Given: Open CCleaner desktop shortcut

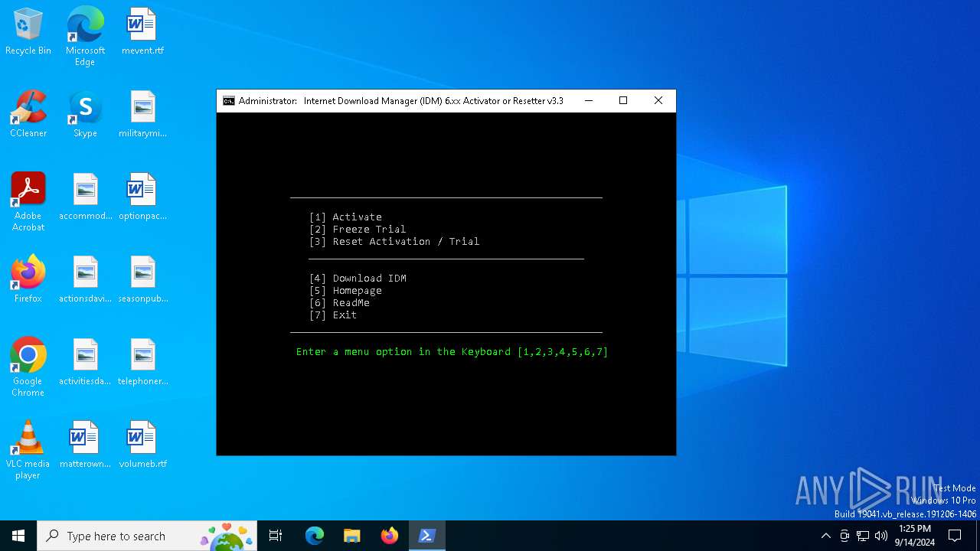Looking at the screenshot, I should 28,114.
